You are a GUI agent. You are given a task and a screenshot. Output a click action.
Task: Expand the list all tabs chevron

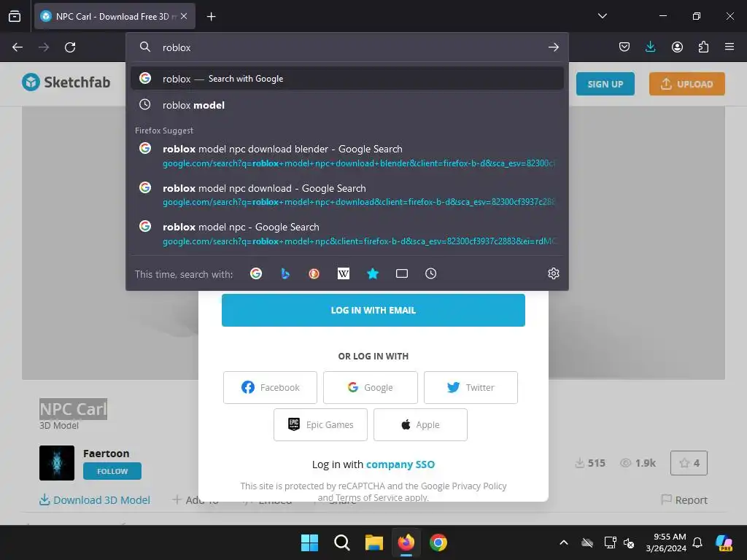coord(602,16)
